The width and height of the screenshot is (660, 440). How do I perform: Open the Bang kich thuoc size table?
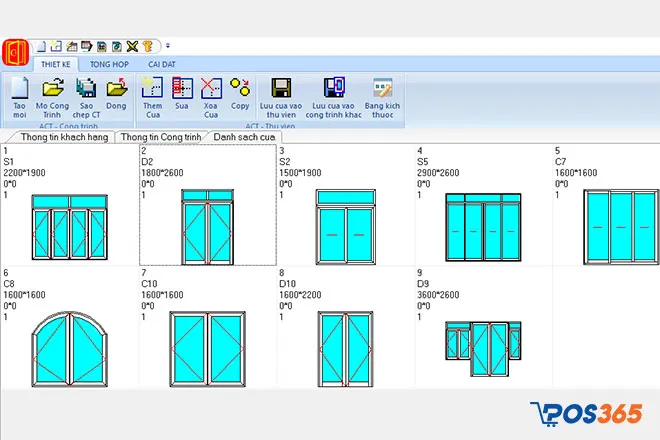(381, 88)
